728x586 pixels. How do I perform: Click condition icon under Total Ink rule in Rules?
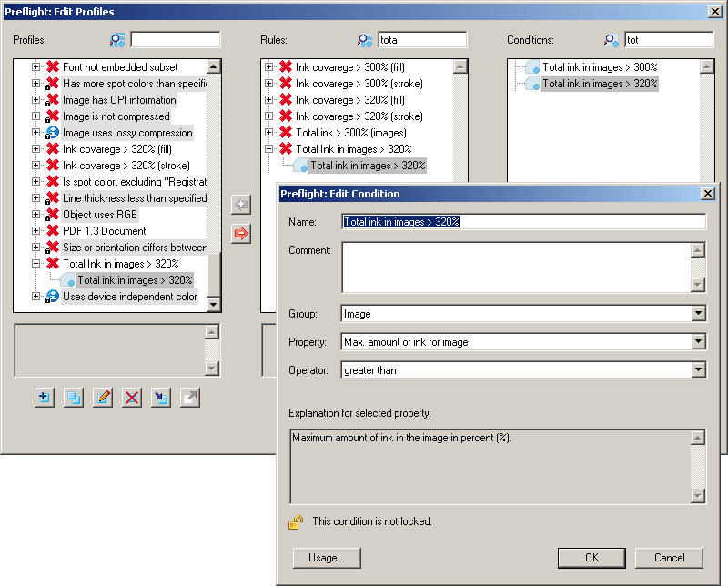coord(300,166)
